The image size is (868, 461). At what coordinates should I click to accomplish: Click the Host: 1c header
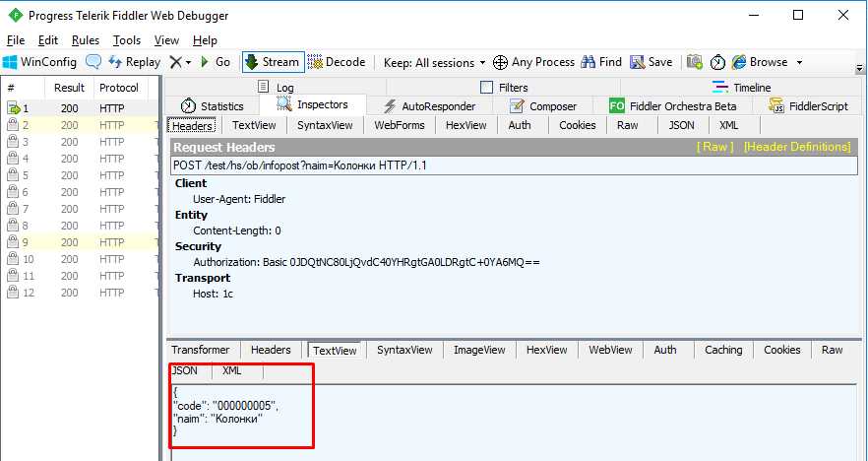coord(214,294)
